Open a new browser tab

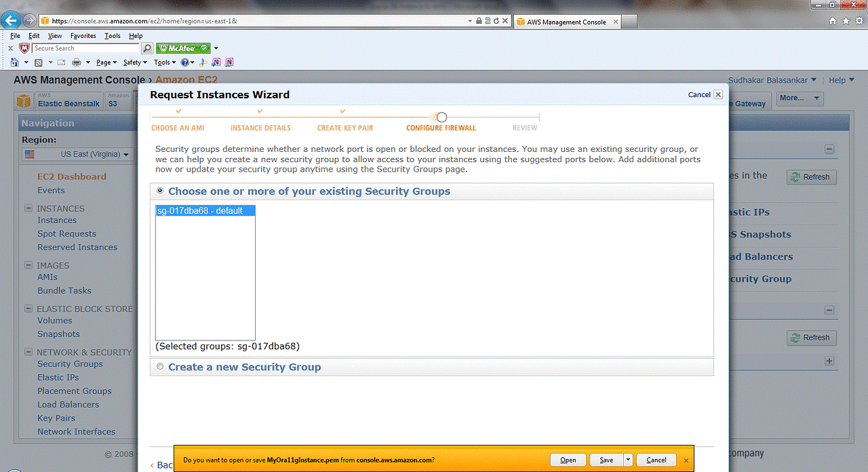[x=629, y=22]
